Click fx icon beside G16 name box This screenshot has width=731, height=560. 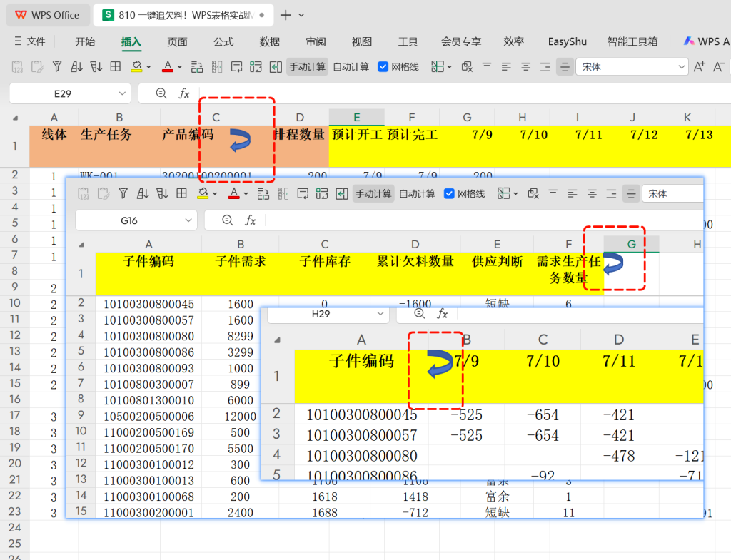pyautogui.click(x=251, y=220)
